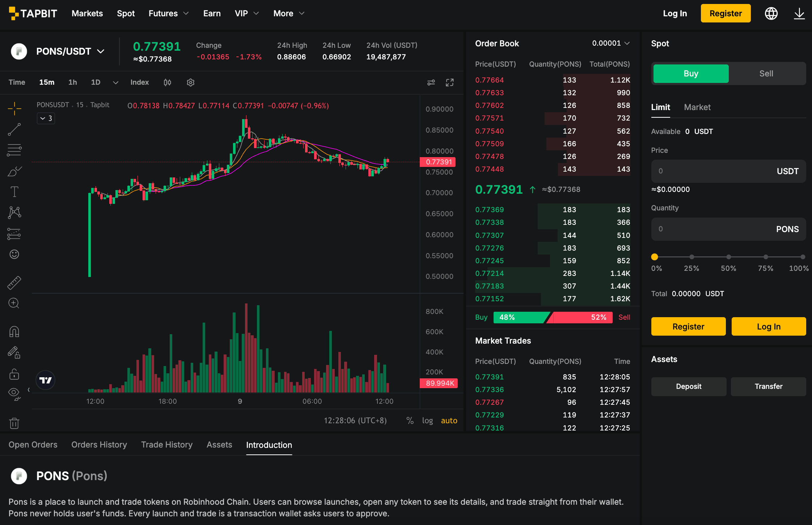This screenshot has height=525, width=812.
Task: Select the text annotation tool
Action: pos(14,192)
